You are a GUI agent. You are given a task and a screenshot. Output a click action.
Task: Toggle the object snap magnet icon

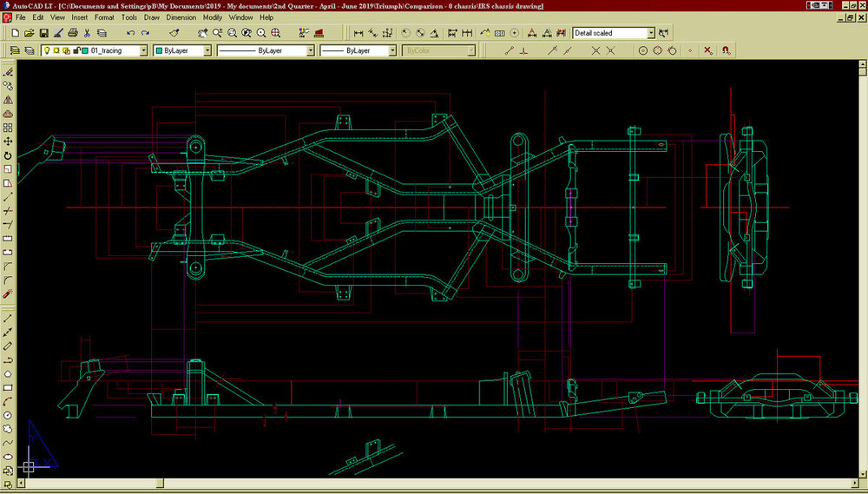tap(727, 50)
